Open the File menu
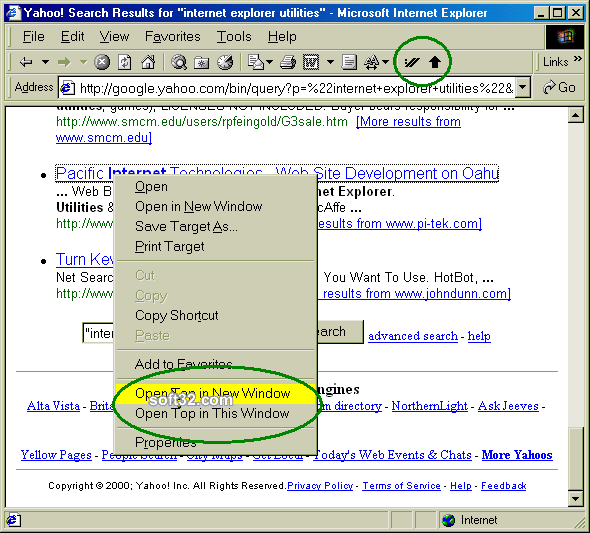Image resolution: width=590 pixels, height=533 pixels. [x=33, y=36]
